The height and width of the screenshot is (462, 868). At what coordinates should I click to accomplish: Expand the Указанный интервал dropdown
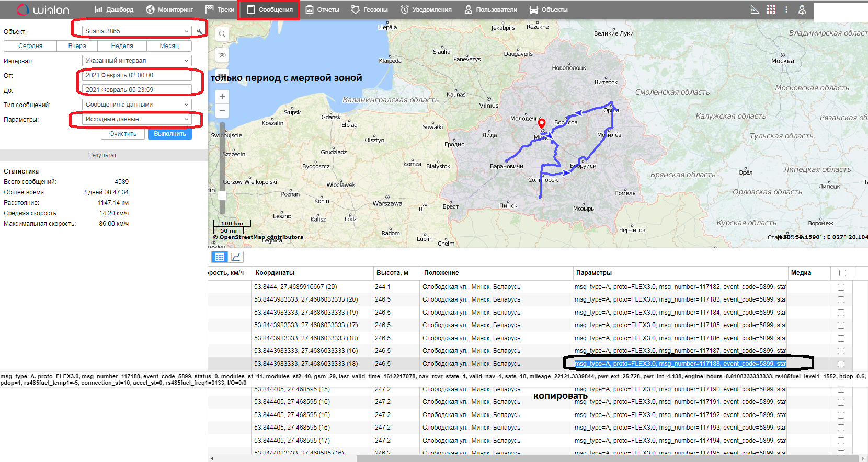[x=137, y=61]
